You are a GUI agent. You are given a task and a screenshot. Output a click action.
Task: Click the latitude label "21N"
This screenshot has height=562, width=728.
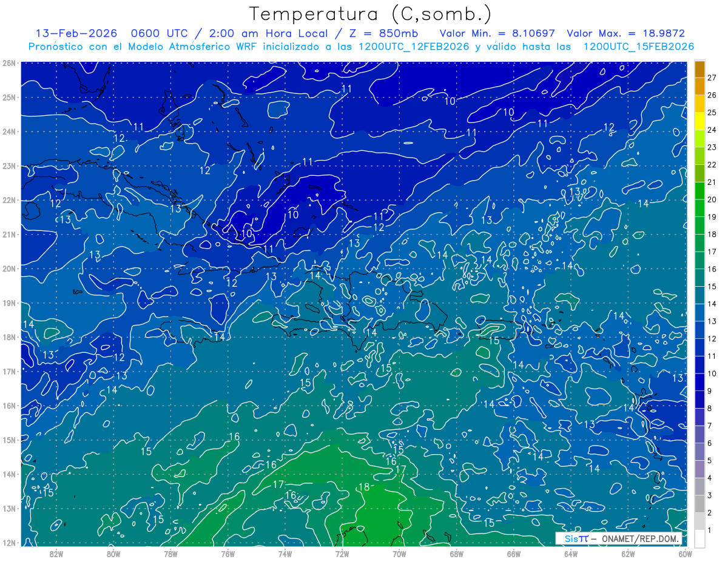click(8, 234)
